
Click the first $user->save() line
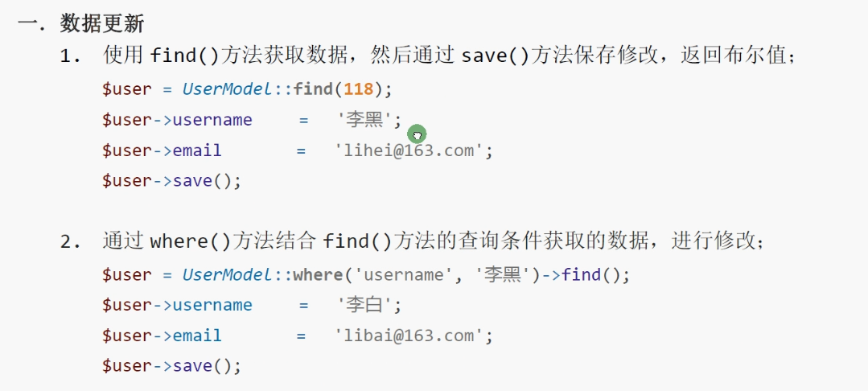[171, 180]
